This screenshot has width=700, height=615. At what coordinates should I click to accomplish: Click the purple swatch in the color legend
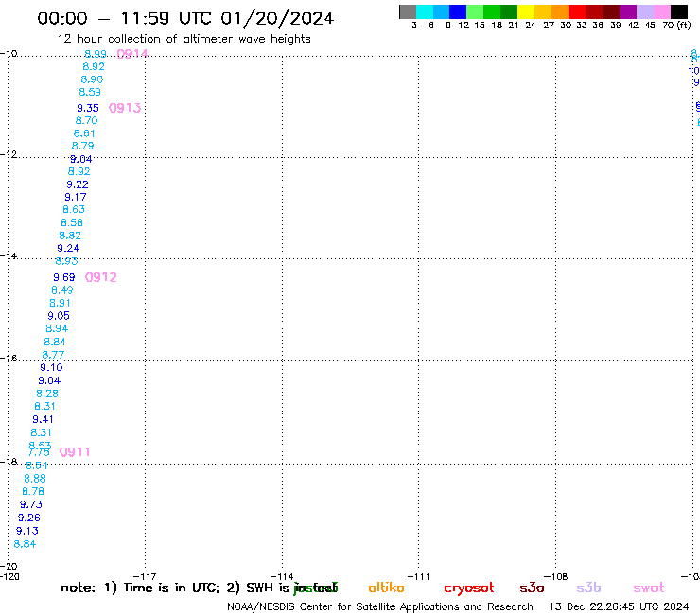point(628,11)
